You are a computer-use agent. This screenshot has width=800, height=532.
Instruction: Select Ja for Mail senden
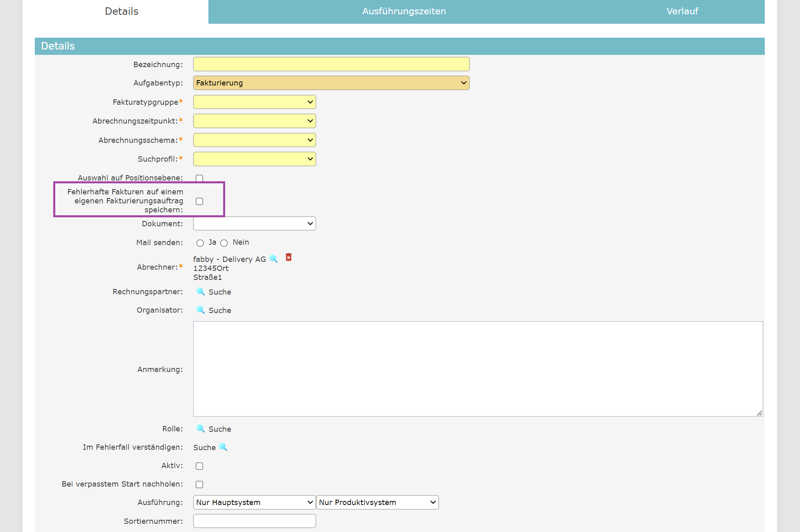click(x=200, y=243)
